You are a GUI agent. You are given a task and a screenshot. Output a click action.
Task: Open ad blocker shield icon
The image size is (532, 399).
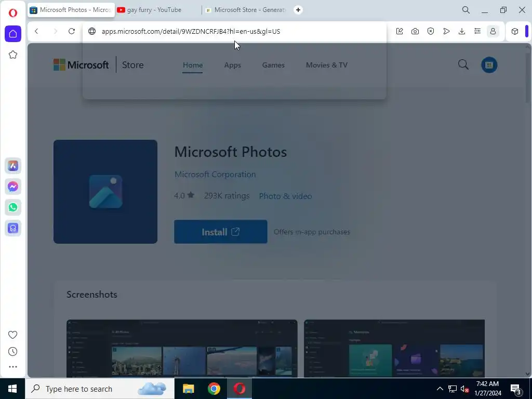pyautogui.click(x=431, y=31)
